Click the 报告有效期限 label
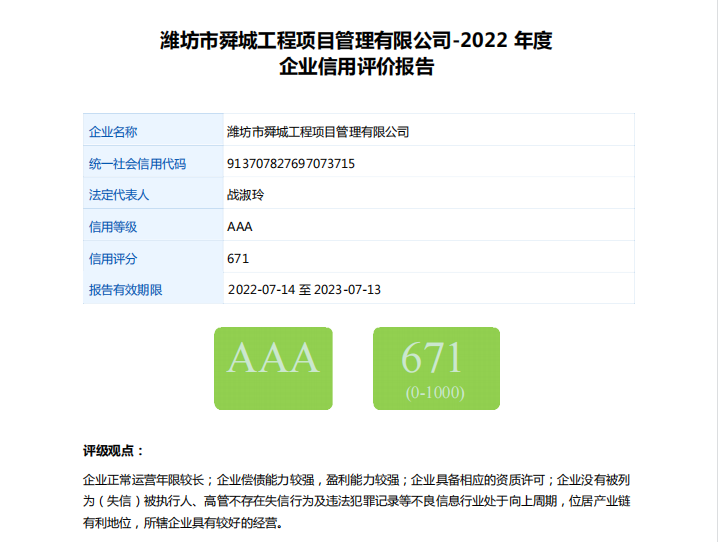 point(125,290)
